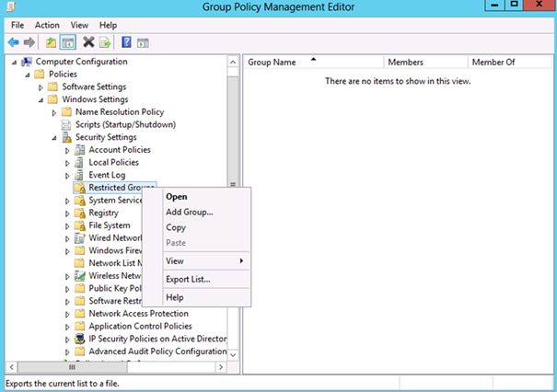Screen dimensions: 557x392
Task: Expand the Local Policies node
Action: (x=67, y=163)
